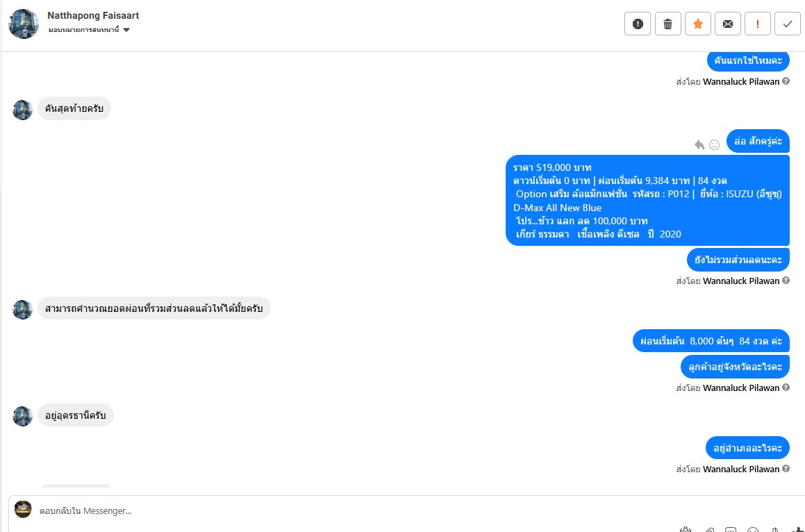Screen dimensions: 805x532
Task: Toggle the red exclamation priority flag
Action: [757, 24]
